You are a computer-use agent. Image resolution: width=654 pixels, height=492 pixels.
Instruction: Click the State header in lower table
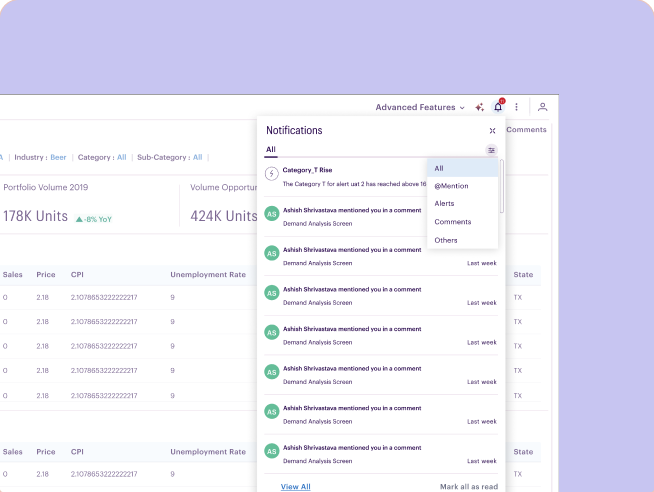523,452
